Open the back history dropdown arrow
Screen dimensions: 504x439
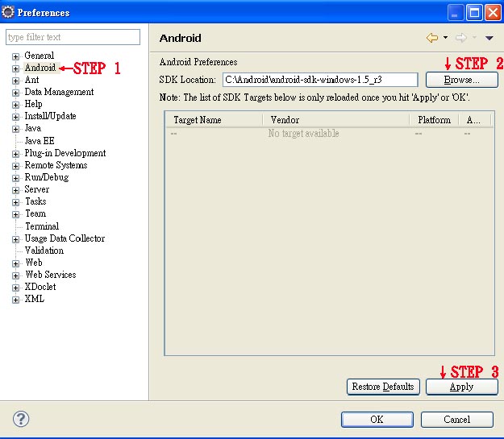click(x=445, y=37)
